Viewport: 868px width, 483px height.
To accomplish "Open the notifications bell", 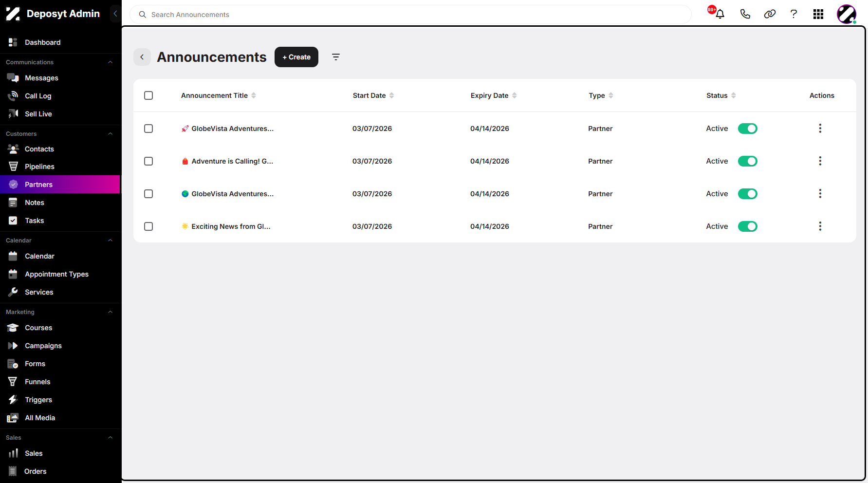I will pyautogui.click(x=720, y=14).
